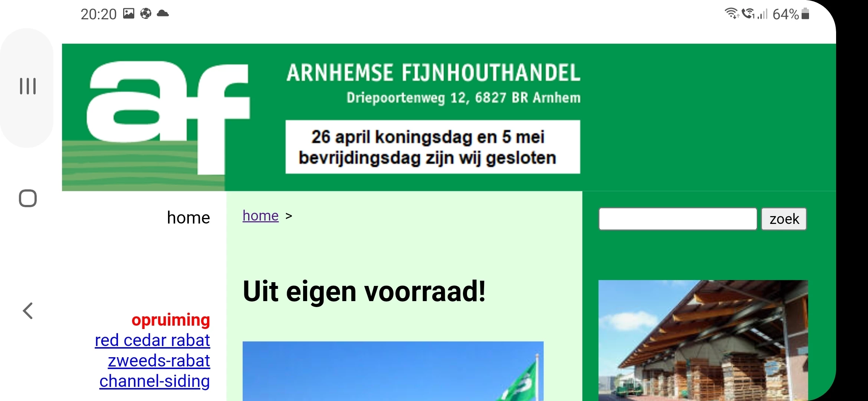Tap the gallery image notification icon
This screenshot has width=868, height=401.
click(x=129, y=14)
